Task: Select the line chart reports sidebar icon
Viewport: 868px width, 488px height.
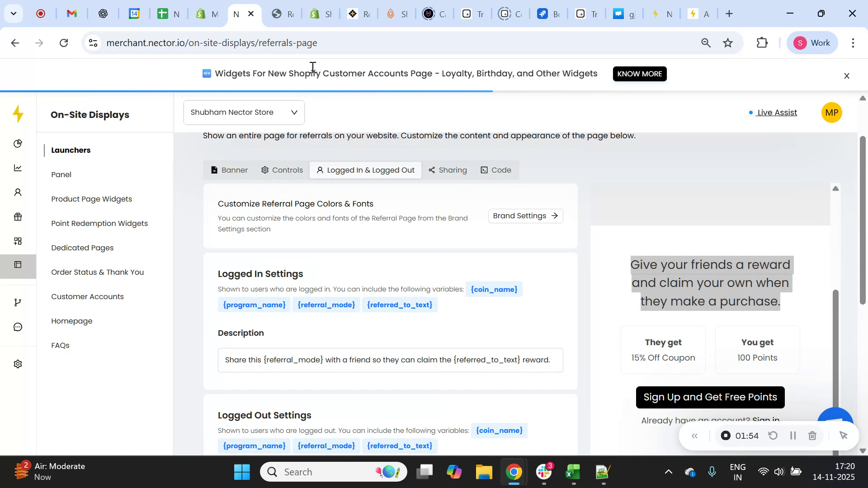Action: 18,168
